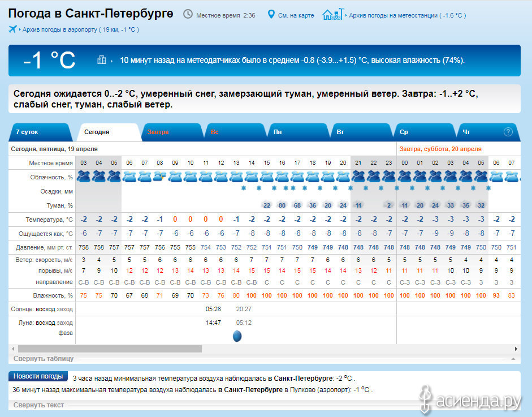Image resolution: width=532 pixels, height=417 pixels.
Task: Click 'Ощущается как, °C' row label
Action: (x=46, y=234)
